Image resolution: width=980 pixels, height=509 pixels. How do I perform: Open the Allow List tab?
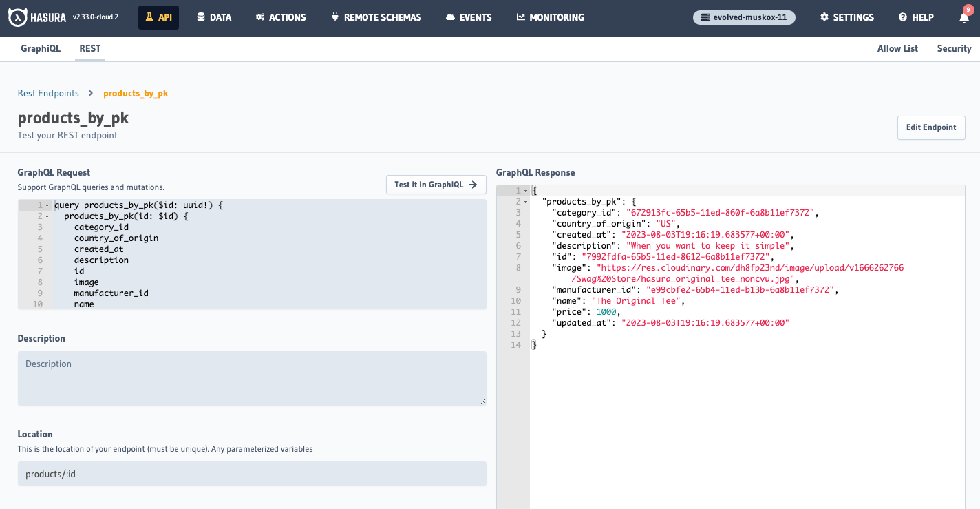pyautogui.click(x=897, y=48)
